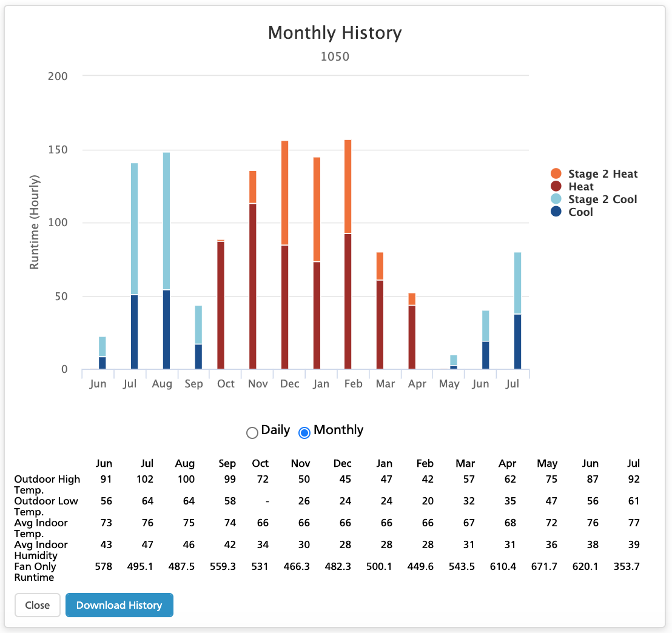Viewport: 672px width, 633px height.
Task: Click the Mar column header in the table
Action: [x=465, y=463]
